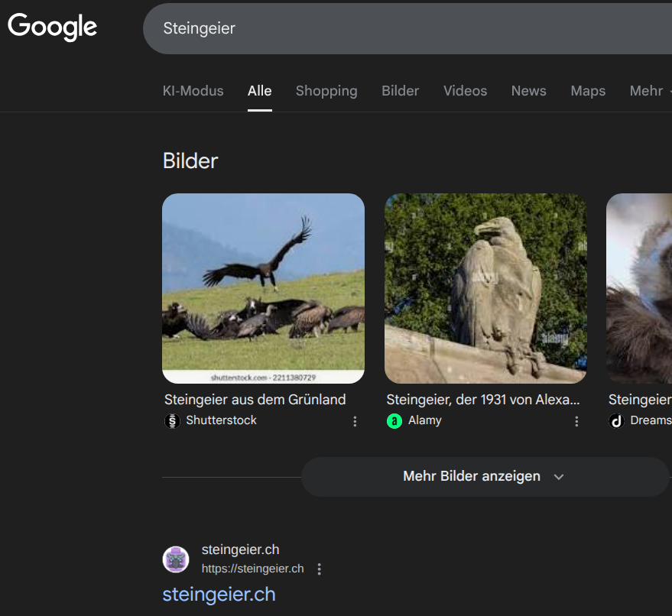Open the vultures on grassland thumbnail
This screenshot has height=616, width=672.
(263, 288)
